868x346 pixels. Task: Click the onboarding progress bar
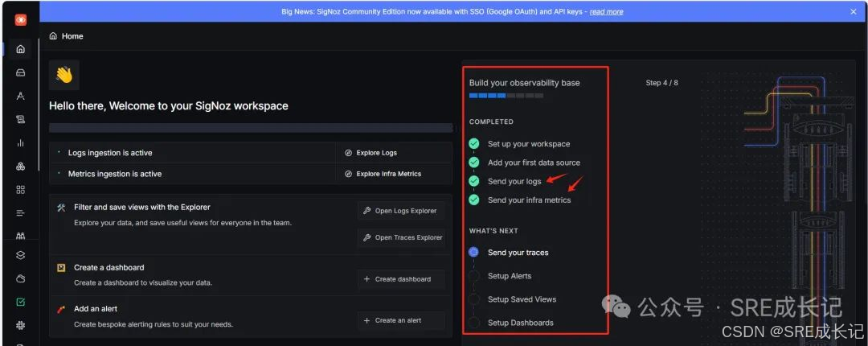pos(506,96)
